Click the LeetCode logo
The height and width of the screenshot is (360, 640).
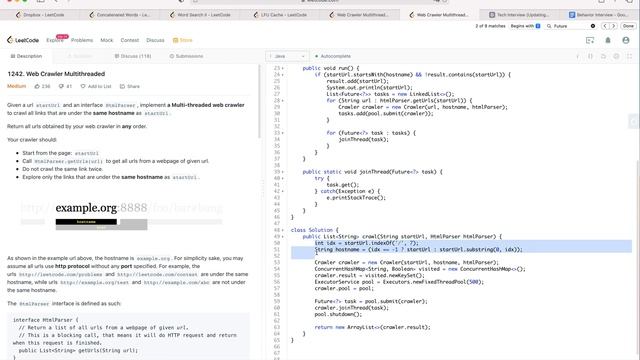tap(23, 40)
